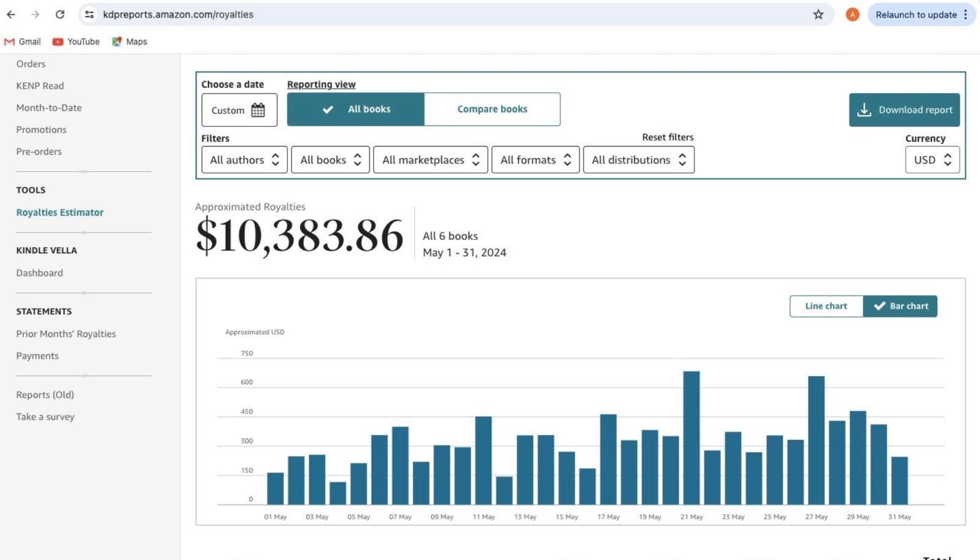Open the calendar icon in the Custom date picker
The height and width of the screenshot is (560, 980).
(x=258, y=110)
